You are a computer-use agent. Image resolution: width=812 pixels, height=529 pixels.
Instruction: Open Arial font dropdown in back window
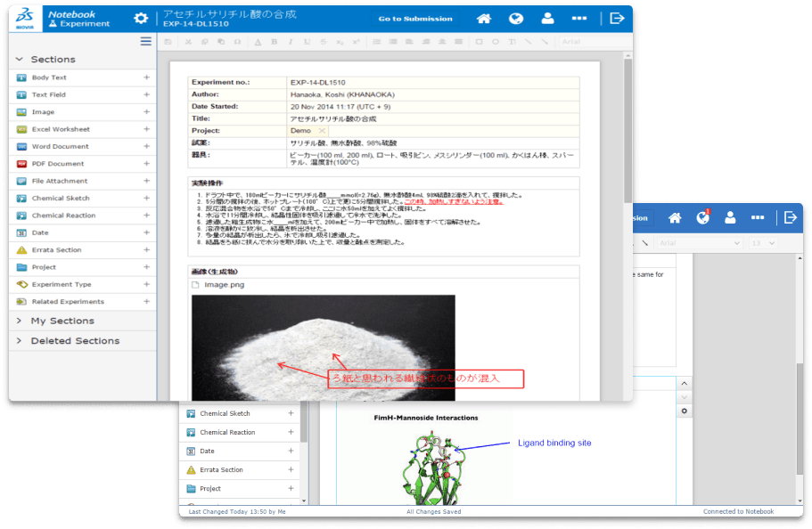[x=700, y=243]
